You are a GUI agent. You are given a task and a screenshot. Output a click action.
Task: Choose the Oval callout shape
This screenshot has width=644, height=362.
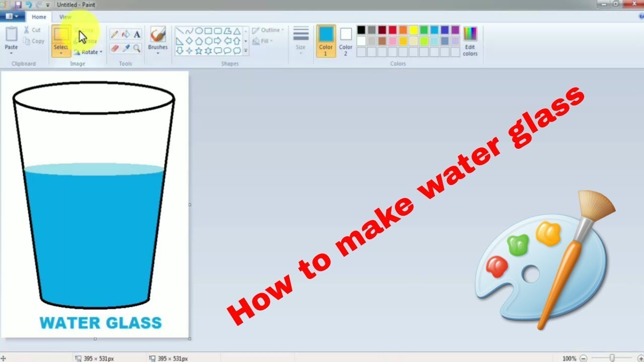(x=227, y=50)
